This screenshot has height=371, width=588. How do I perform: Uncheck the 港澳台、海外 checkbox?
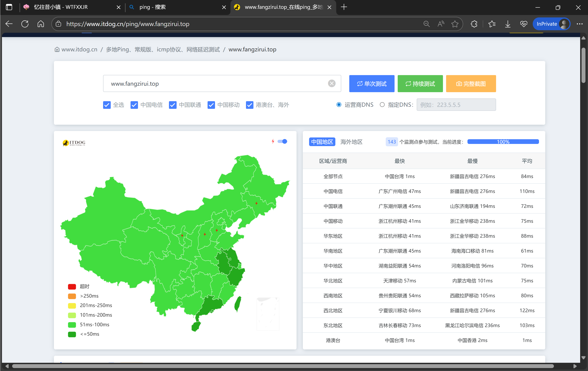click(x=249, y=105)
